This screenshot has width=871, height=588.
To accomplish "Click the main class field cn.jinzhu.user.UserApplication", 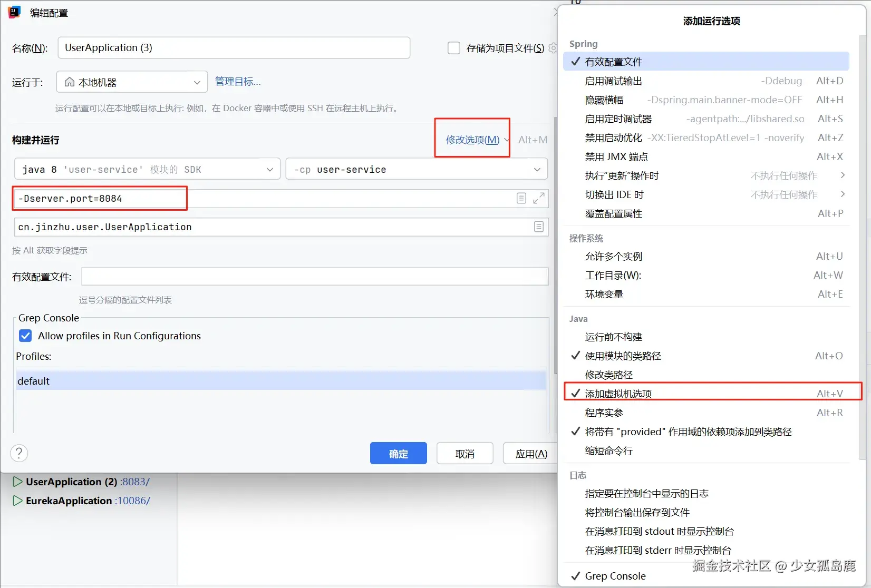I will pos(282,227).
